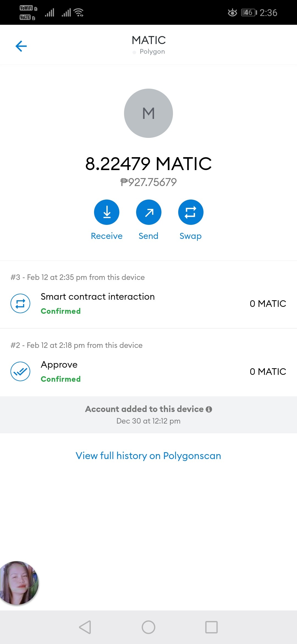Tap the Receive label
Image resolution: width=297 pixels, height=644 pixels.
107,236
